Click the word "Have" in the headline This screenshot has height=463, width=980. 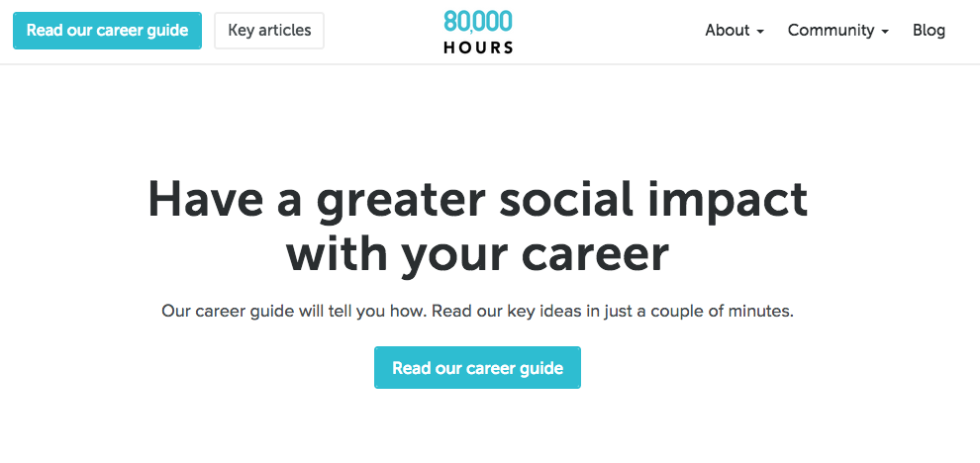[205, 200]
